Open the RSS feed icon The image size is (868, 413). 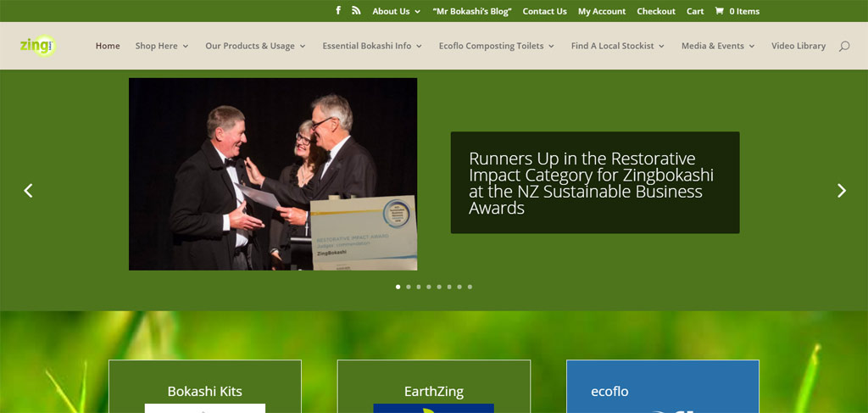click(356, 10)
